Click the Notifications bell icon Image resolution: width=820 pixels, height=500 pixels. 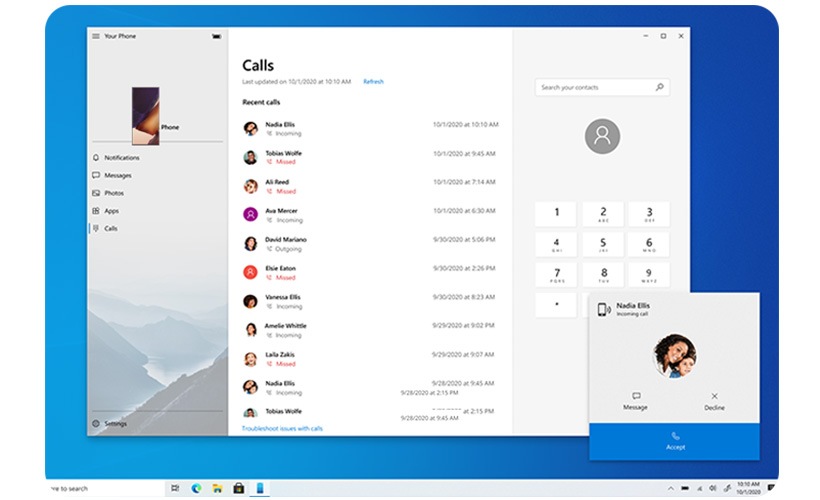[x=96, y=157]
